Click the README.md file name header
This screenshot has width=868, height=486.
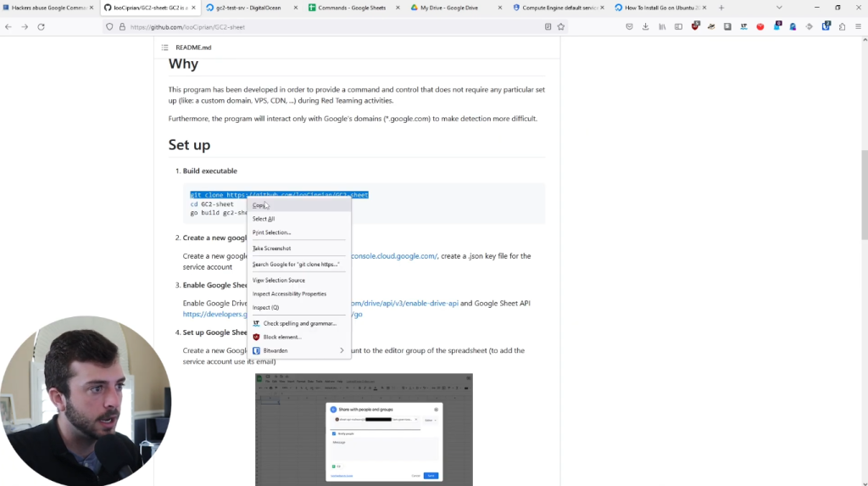coord(193,47)
